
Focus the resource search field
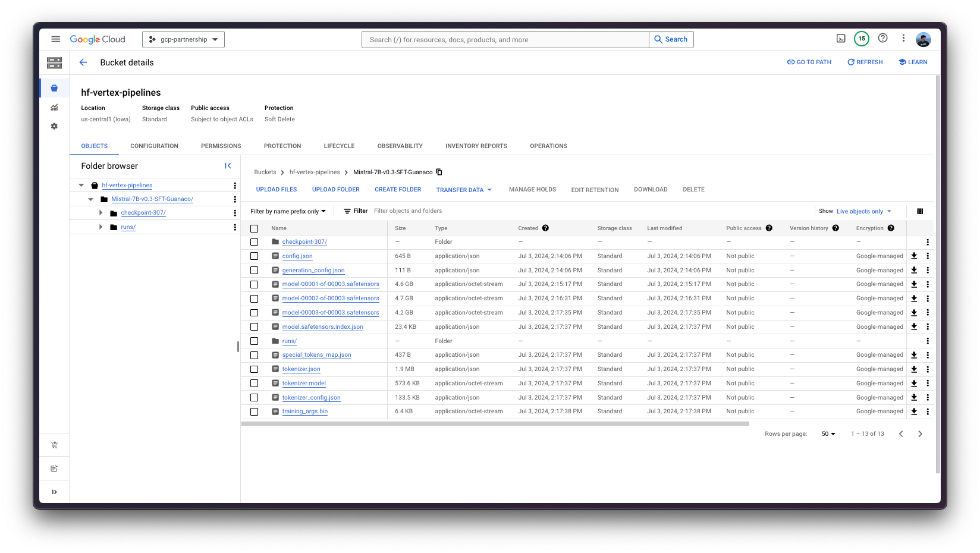pyautogui.click(x=505, y=40)
